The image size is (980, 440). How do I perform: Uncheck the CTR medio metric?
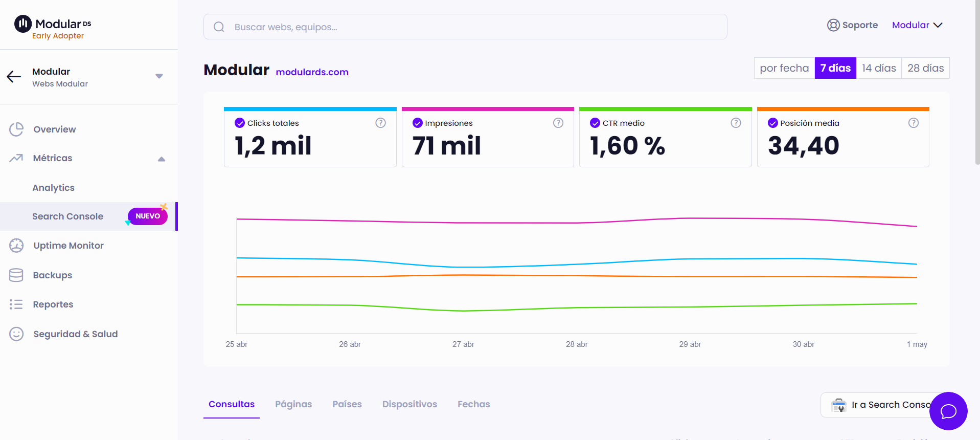(595, 123)
